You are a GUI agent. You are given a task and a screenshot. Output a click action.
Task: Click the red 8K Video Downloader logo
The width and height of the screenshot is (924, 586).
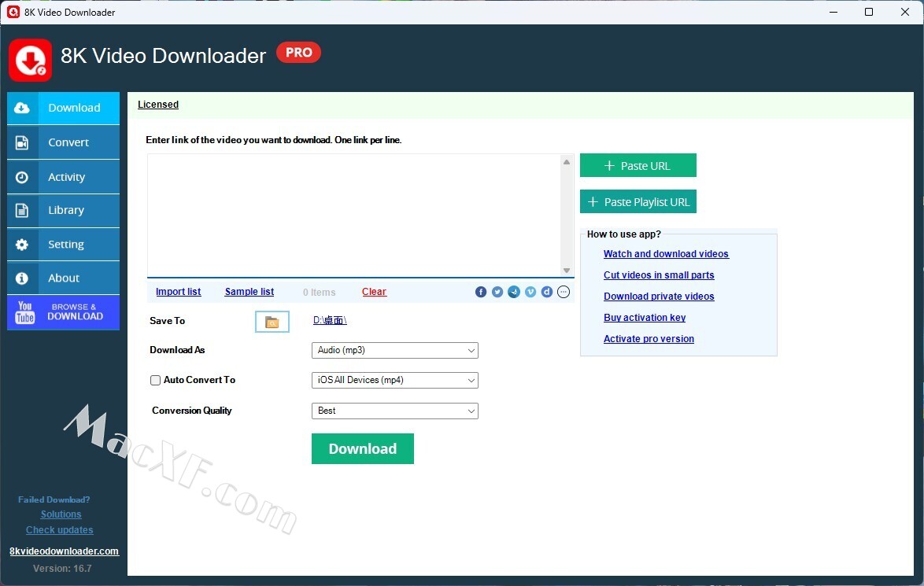point(30,60)
